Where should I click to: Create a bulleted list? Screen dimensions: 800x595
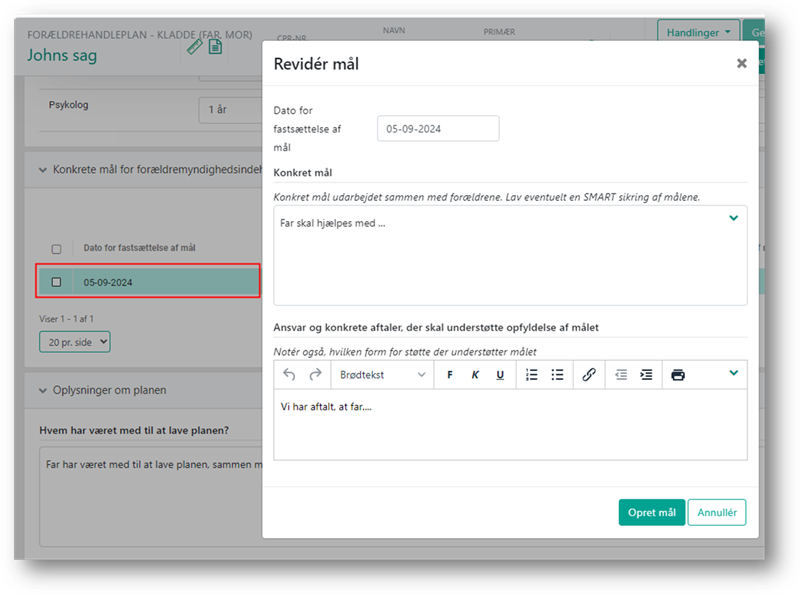pyautogui.click(x=558, y=374)
